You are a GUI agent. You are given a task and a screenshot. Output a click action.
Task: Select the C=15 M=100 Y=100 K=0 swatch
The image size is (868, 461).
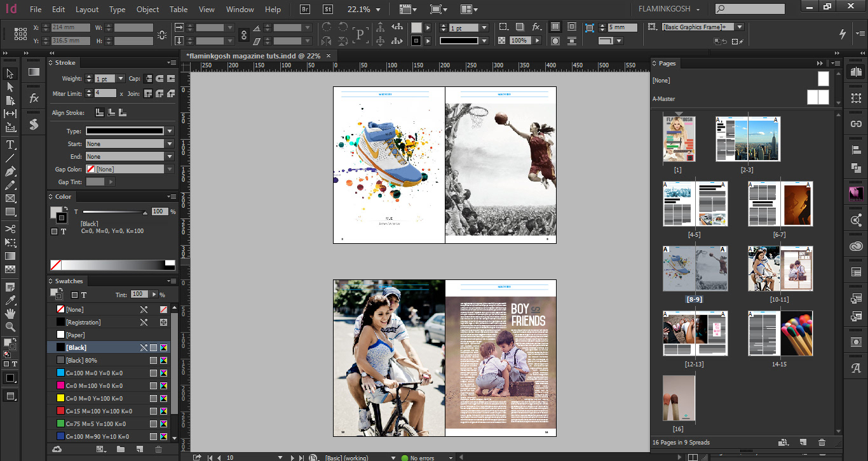pos(95,411)
